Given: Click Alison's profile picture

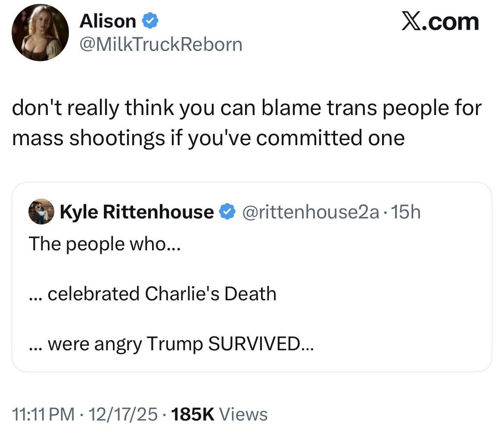Looking at the screenshot, I should tap(40, 33).
